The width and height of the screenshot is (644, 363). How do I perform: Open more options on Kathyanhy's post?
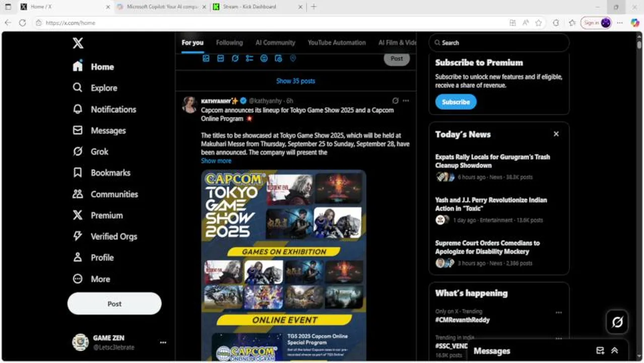tap(406, 101)
